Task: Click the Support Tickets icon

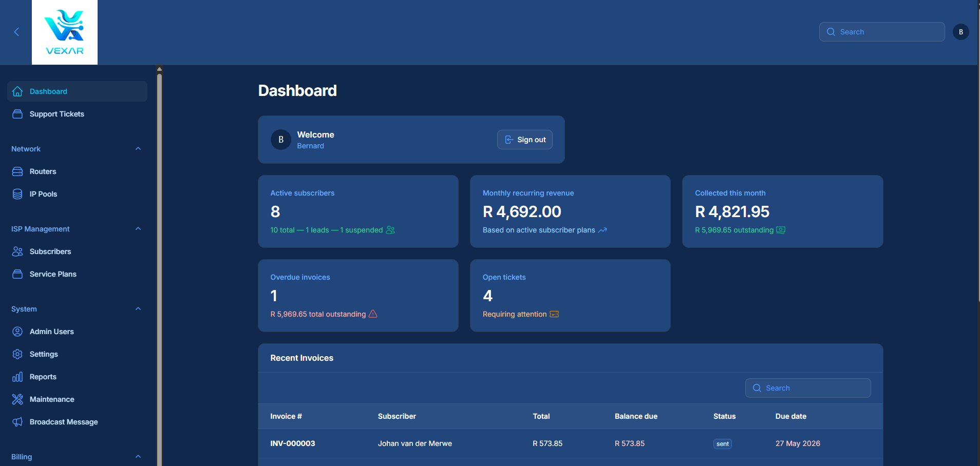Action: coord(17,114)
